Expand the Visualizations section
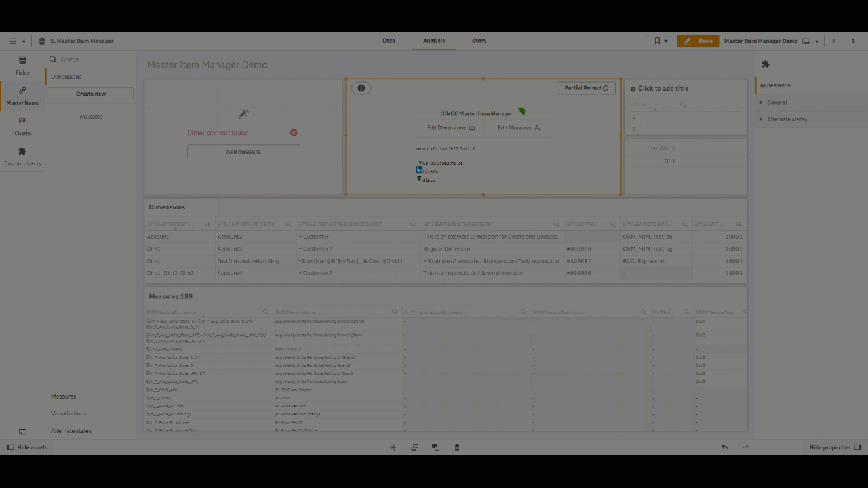Viewport: 868px width, 488px height. [91, 413]
